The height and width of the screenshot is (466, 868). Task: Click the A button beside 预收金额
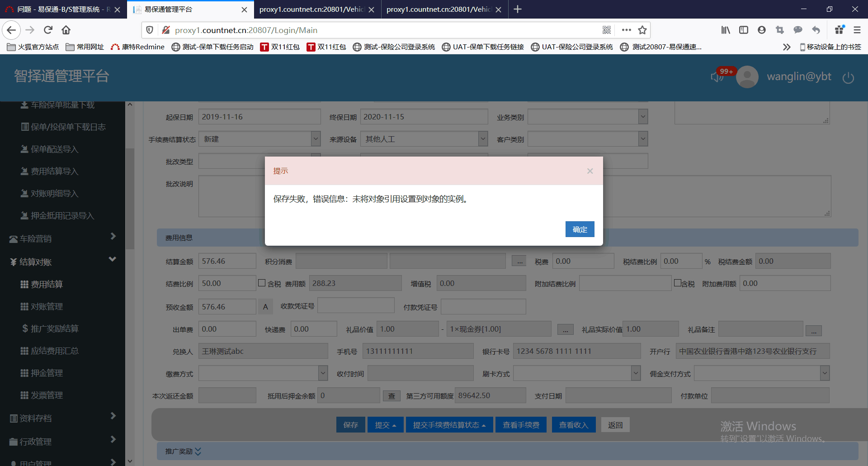(265, 307)
